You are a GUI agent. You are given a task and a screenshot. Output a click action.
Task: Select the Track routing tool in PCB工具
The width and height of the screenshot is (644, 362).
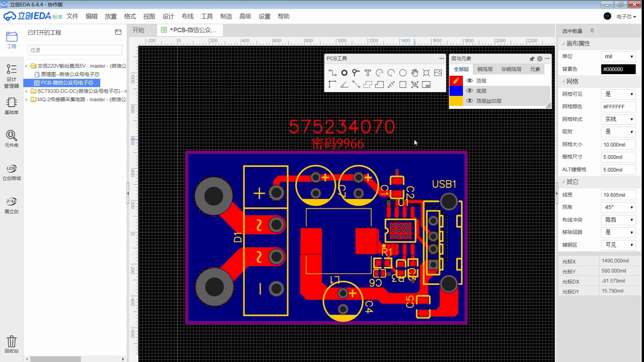click(332, 73)
